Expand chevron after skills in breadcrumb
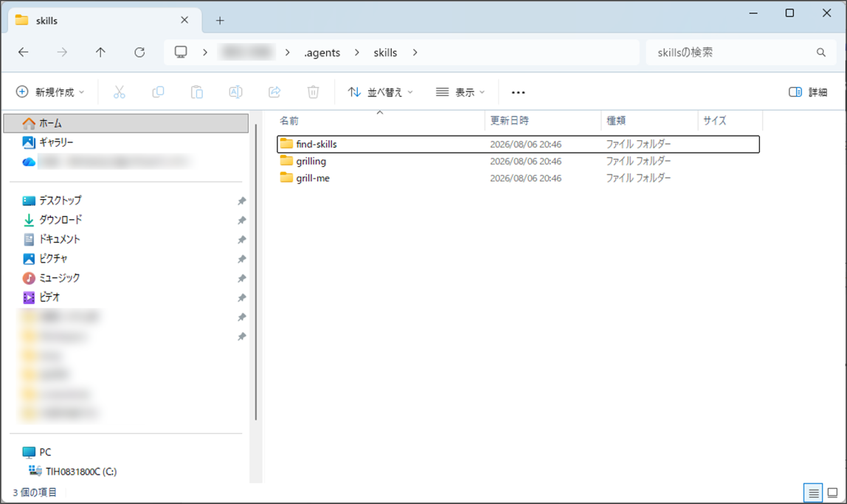Image resolution: width=847 pixels, height=504 pixels. pyautogui.click(x=415, y=52)
